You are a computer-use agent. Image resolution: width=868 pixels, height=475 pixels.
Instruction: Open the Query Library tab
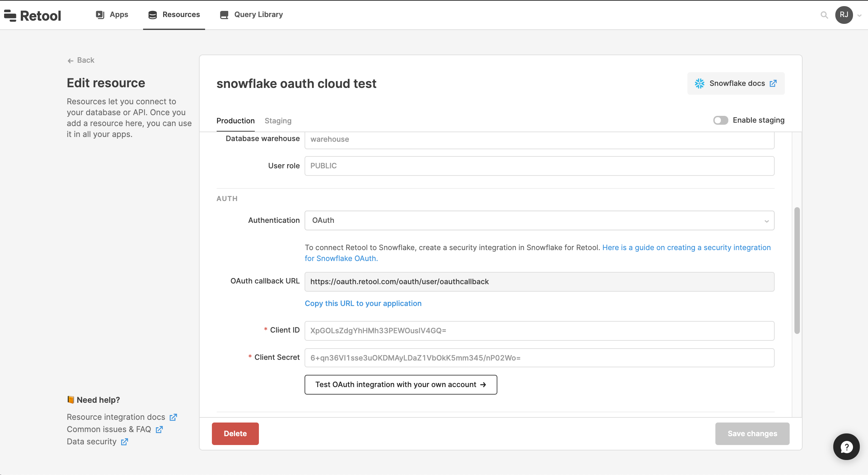click(x=251, y=15)
